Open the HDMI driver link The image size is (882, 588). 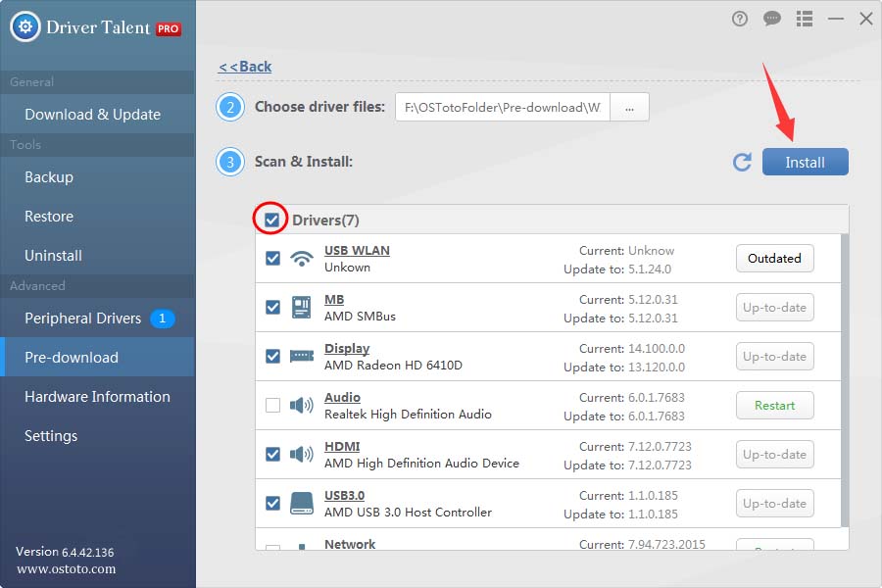342,446
